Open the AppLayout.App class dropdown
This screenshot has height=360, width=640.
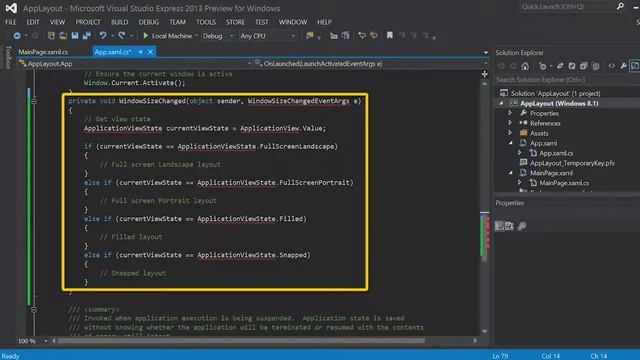click(249, 64)
